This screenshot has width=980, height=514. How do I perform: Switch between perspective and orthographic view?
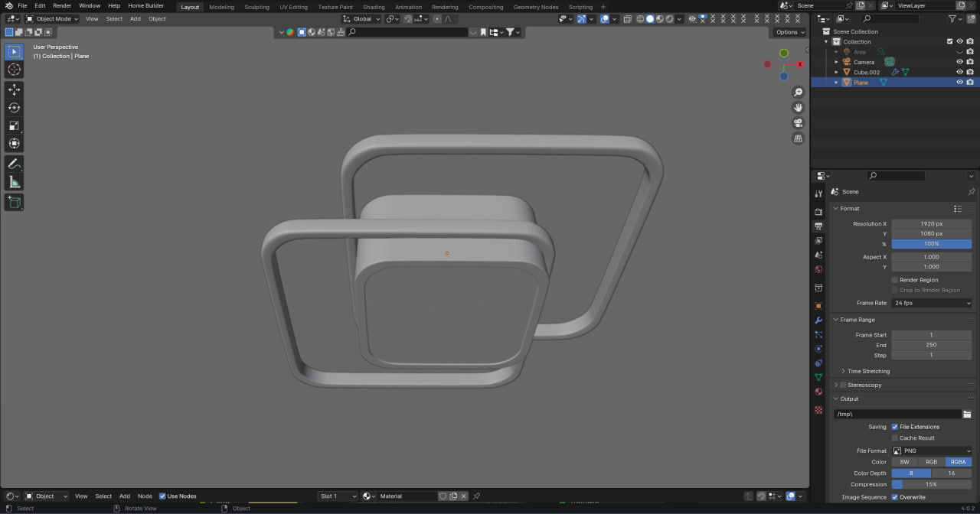(798, 138)
